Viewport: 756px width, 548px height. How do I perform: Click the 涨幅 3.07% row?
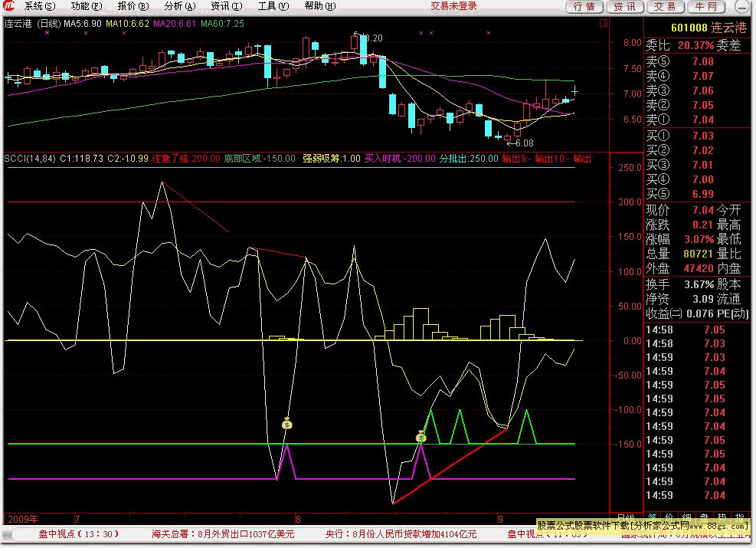pyautogui.click(x=679, y=239)
